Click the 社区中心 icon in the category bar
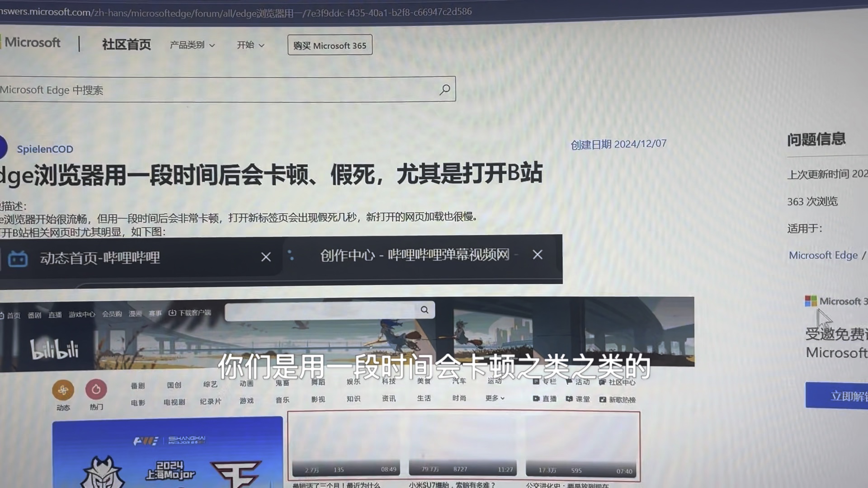Screen dimensions: 868x488 click(601, 382)
